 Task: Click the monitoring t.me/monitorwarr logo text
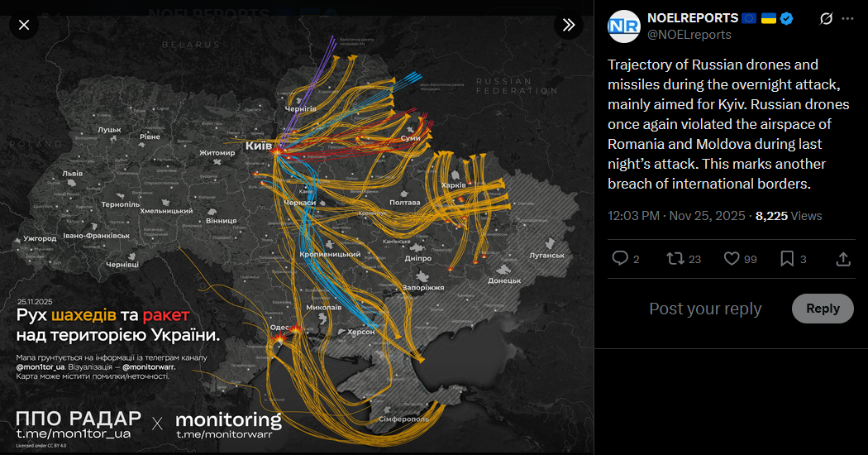pyautogui.click(x=229, y=425)
